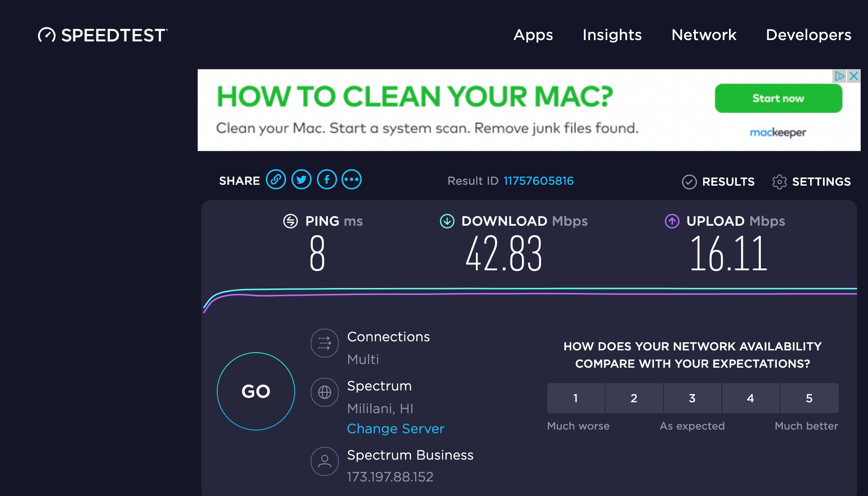Share the result on Facebook
This screenshot has width=868, height=496.
click(327, 179)
